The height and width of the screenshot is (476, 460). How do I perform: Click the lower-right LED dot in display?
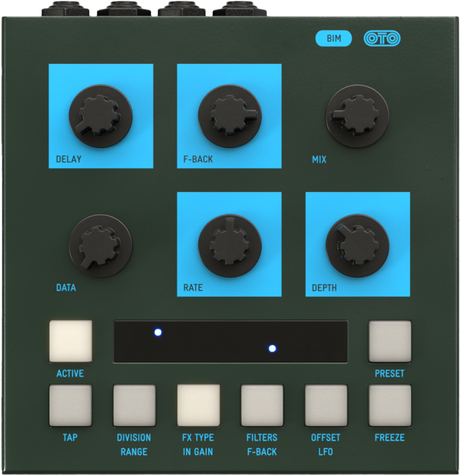tap(272, 348)
